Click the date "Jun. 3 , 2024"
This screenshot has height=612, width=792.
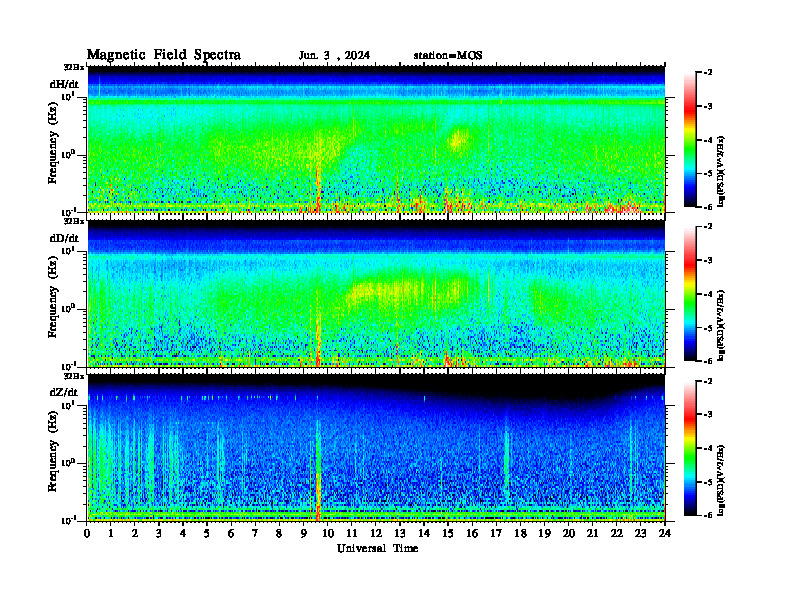(334, 56)
